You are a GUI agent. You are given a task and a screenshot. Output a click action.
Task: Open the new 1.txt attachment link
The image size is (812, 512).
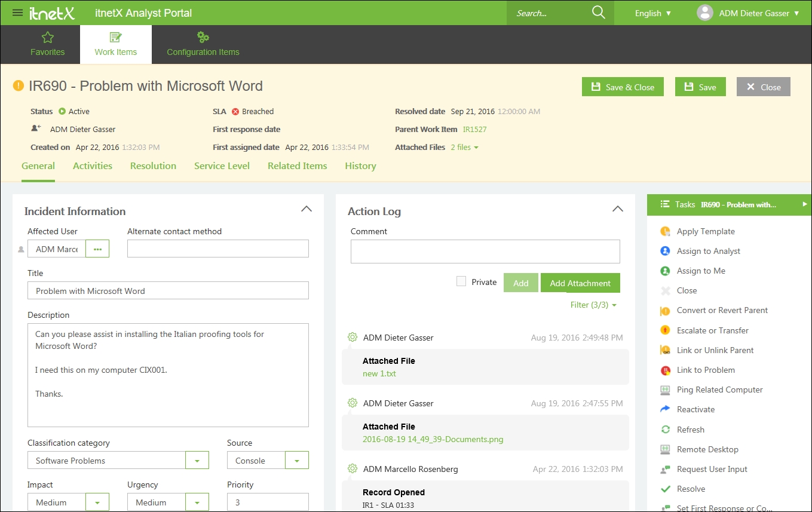point(379,373)
